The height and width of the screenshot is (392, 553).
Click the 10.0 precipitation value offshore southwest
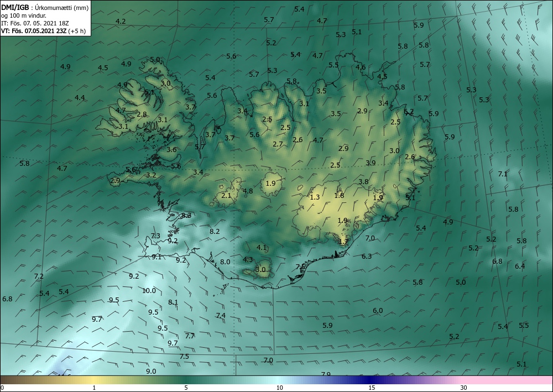click(x=149, y=291)
